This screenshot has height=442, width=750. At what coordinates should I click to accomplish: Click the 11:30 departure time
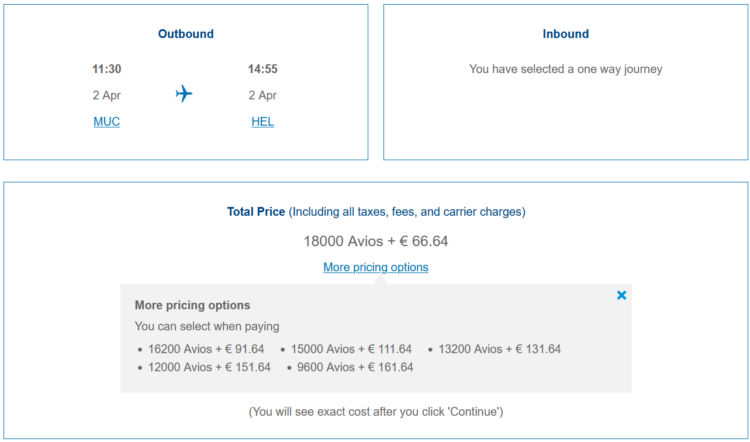click(107, 69)
